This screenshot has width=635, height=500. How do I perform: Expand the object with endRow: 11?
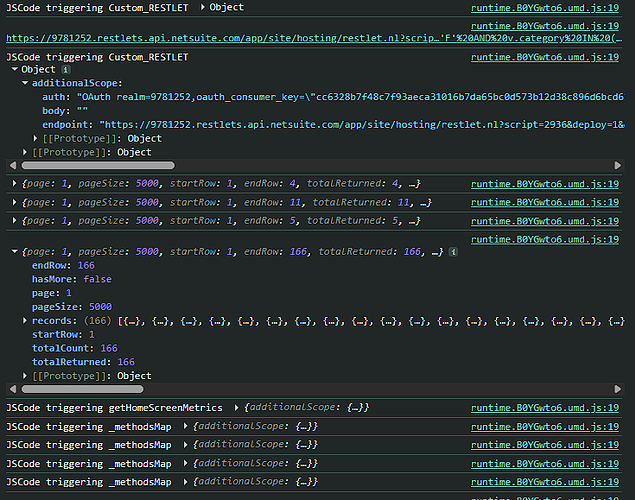pos(13,202)
